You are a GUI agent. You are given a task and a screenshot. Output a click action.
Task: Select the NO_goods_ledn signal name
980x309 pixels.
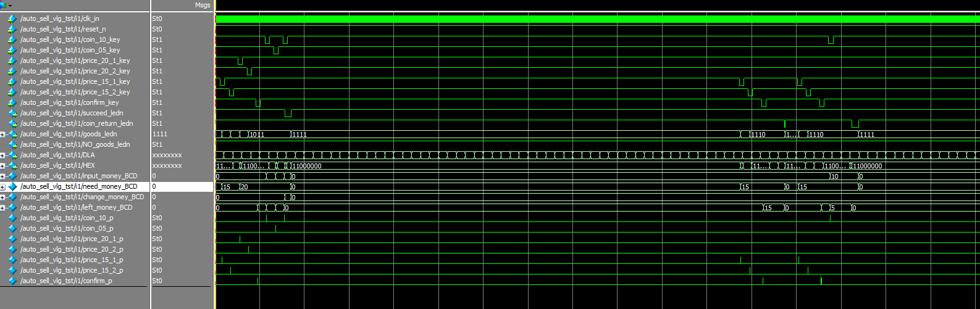75,144
